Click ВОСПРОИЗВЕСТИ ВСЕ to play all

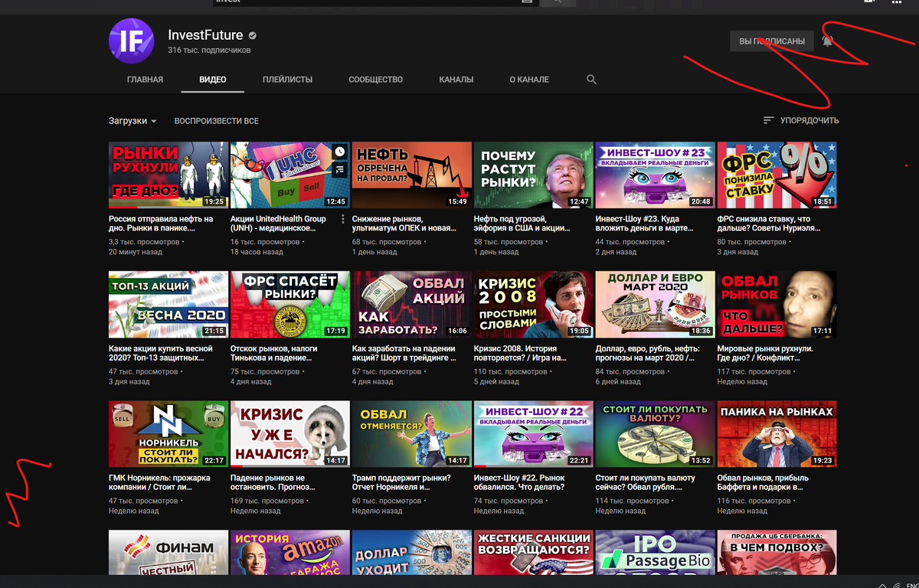coord(216,121)
